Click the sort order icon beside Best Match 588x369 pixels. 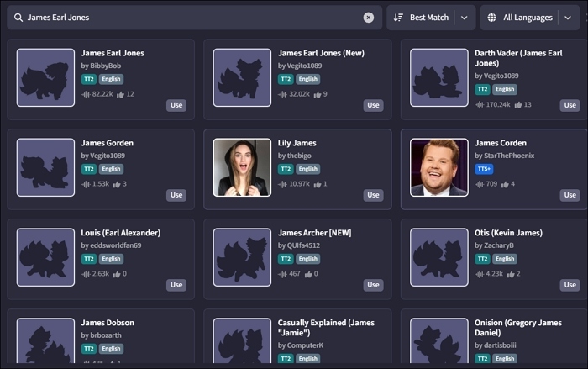pyautogui.click(x=398, y=18)
